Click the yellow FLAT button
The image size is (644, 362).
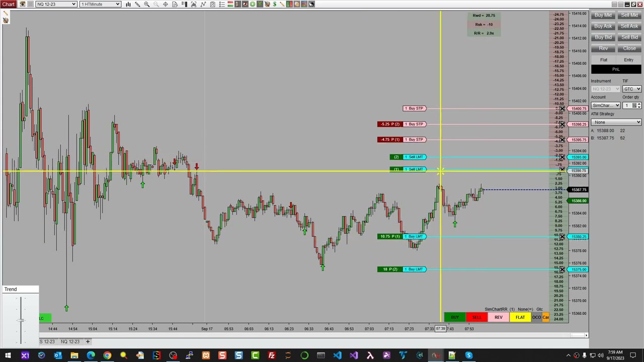[x=520, y=317]
